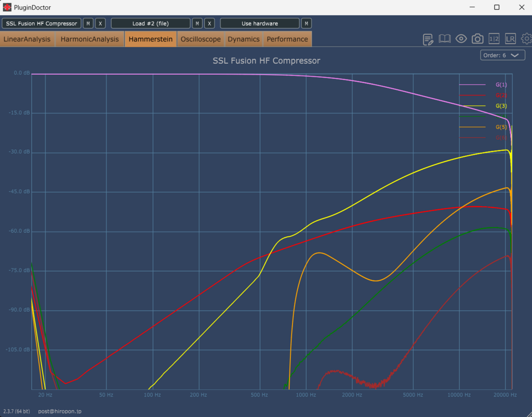Click the 50 Hz axis label
Viewport: 532px width, 417px height.
[106, 395]
